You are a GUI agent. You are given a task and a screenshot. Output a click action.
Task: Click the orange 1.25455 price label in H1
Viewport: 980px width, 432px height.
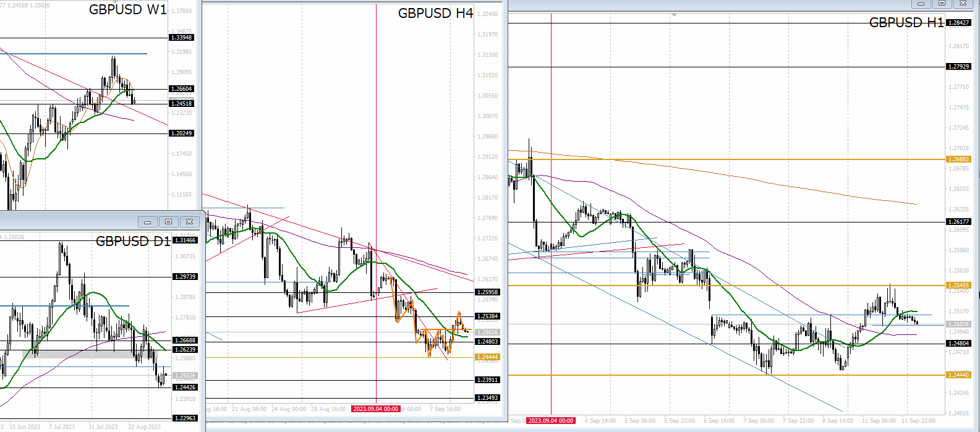click(959, 286)
